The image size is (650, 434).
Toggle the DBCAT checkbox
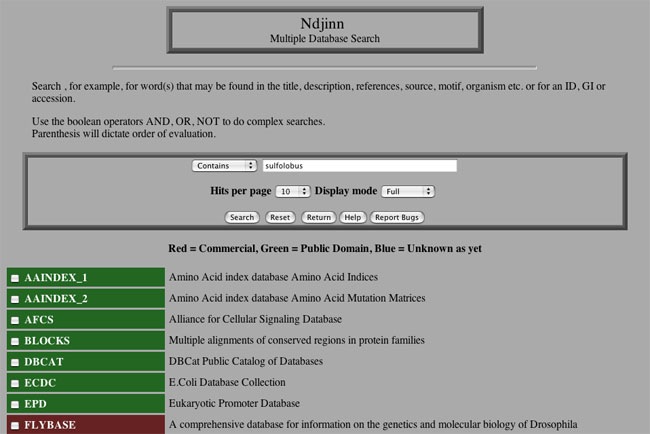tap(16, 362)
